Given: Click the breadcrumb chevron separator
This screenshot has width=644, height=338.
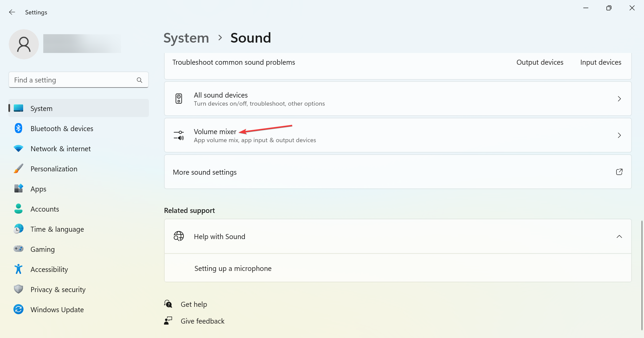Looking at the screenshot, I should point(220,38).
